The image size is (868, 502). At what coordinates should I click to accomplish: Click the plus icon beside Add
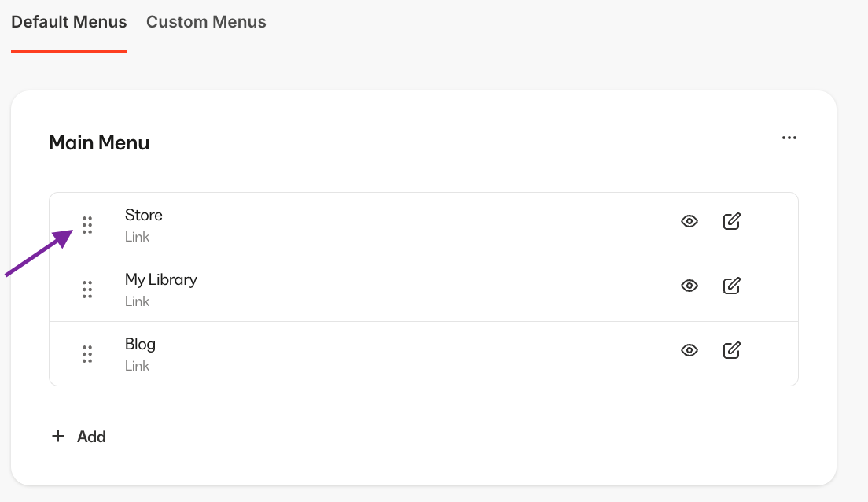coord(58,436)
